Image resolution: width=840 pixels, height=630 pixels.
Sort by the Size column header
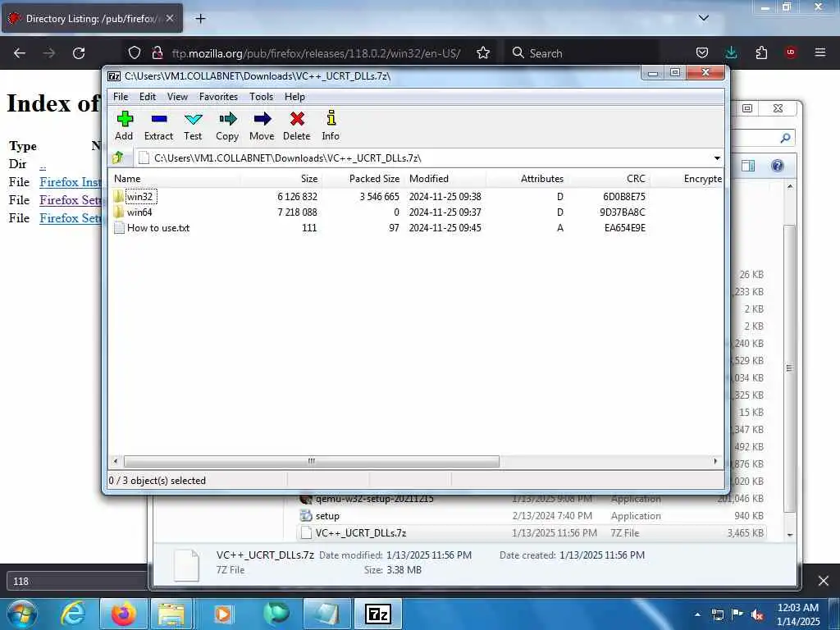click(281, 178)
